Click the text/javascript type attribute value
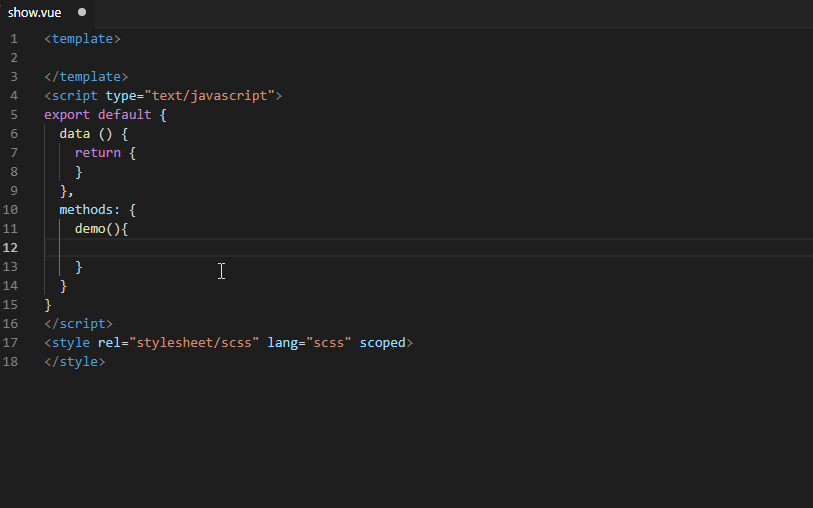 pyautogui.click(x=209, y=96)
